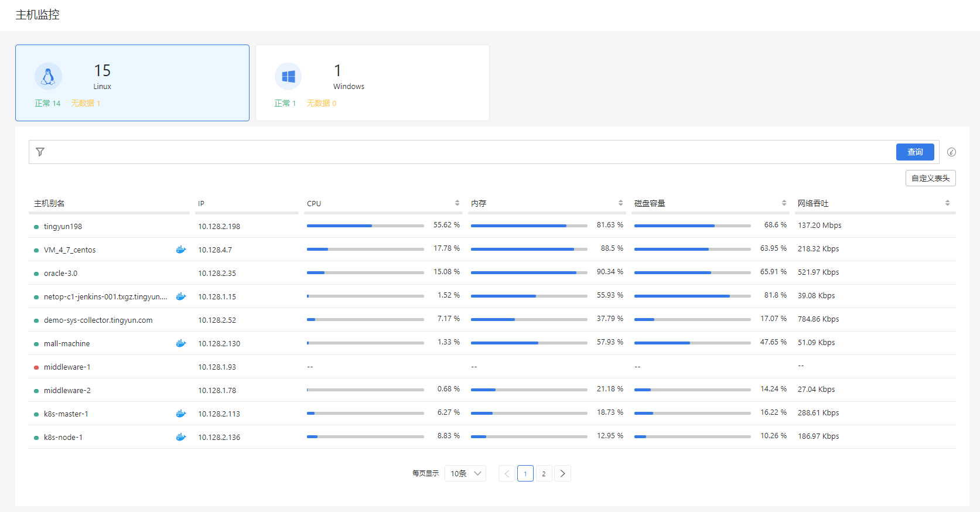Sort by 内存 column arrows
Image resolution: width=980 pixels, height=512 pixels.
tap(620, 203)
